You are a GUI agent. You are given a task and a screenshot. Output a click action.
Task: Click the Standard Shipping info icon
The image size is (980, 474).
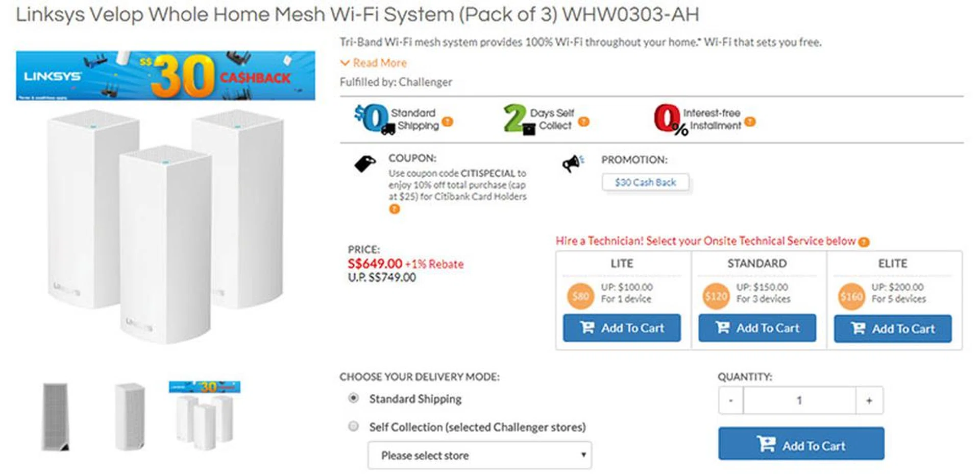coord(447,122)
